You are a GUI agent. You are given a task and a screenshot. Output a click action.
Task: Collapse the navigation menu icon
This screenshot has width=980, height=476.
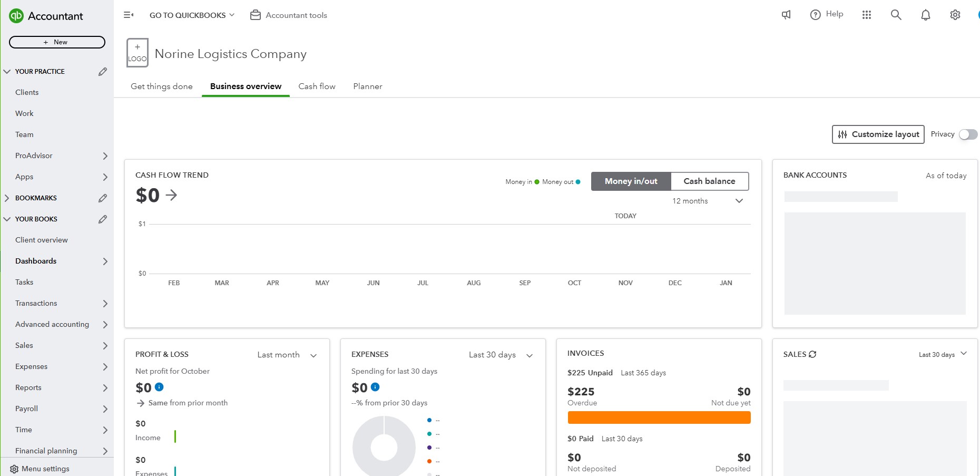[x=129, y=15]
